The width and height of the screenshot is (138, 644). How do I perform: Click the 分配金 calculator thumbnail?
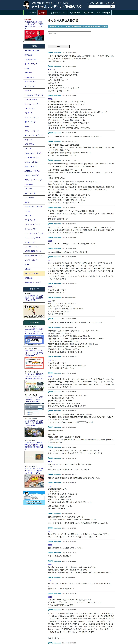pos(34,481)
